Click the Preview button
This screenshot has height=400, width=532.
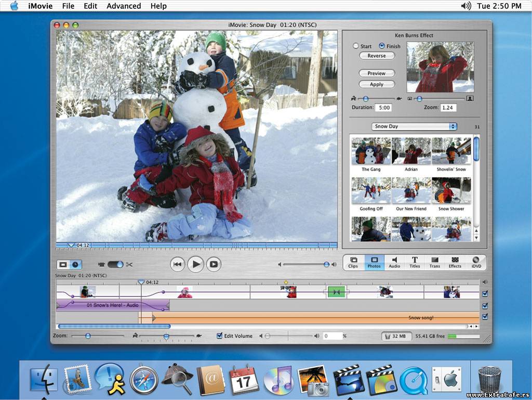tap(377, 73)
